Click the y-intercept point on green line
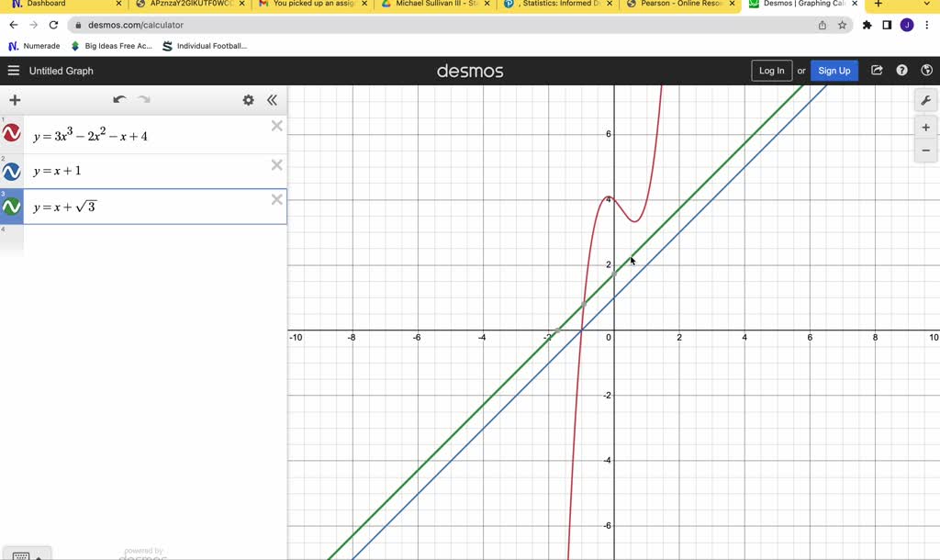The width and height of the screenshot is (940, 560). point(614,274)
